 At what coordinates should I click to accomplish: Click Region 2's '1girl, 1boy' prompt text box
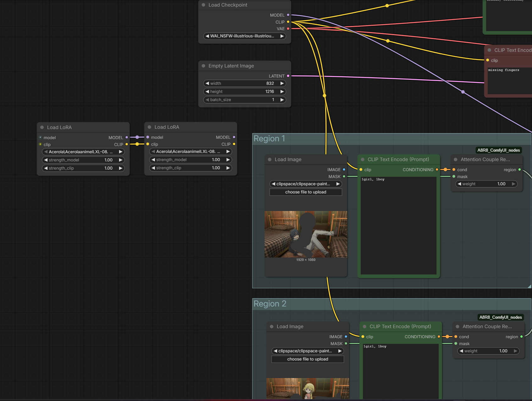[x=401, y=372]
